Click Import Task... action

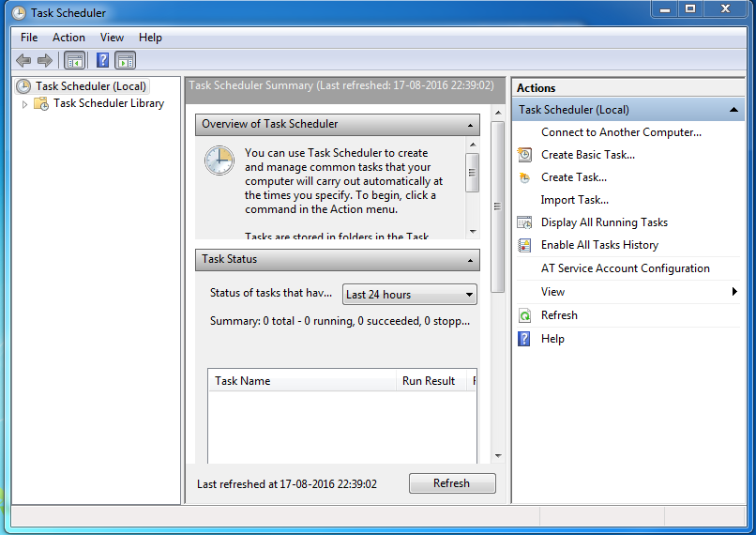pos(575,200)
